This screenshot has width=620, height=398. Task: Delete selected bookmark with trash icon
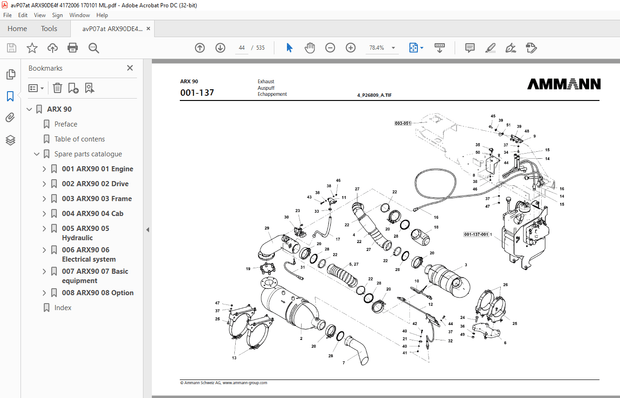click(57, 88)
